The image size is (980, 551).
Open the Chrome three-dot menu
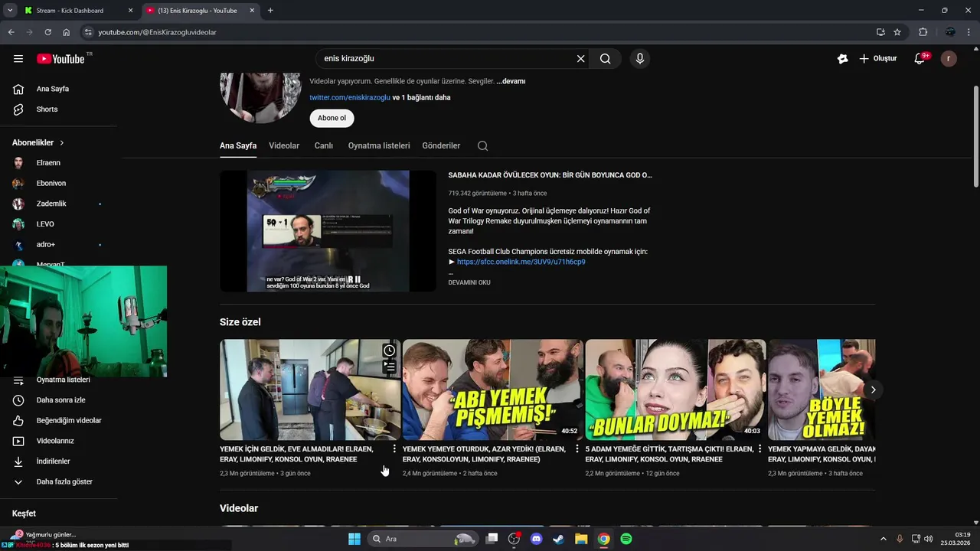point(970,32)
